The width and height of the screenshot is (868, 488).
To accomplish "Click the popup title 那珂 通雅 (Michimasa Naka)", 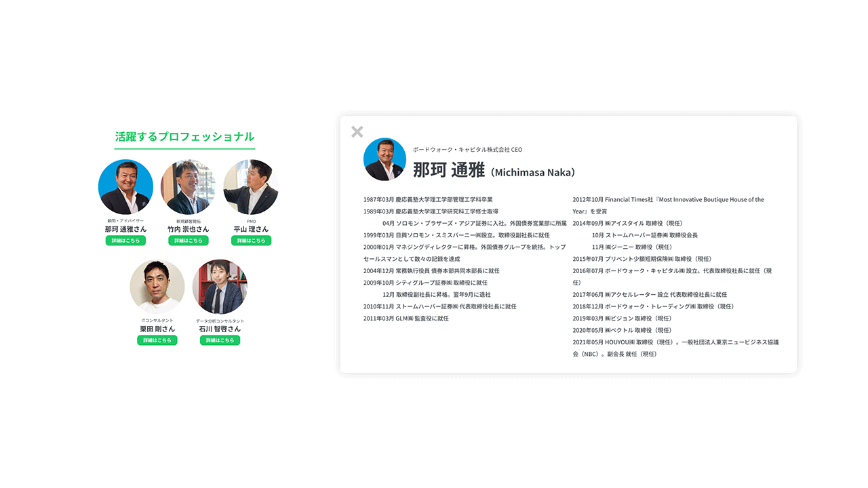I will (494, 171).
